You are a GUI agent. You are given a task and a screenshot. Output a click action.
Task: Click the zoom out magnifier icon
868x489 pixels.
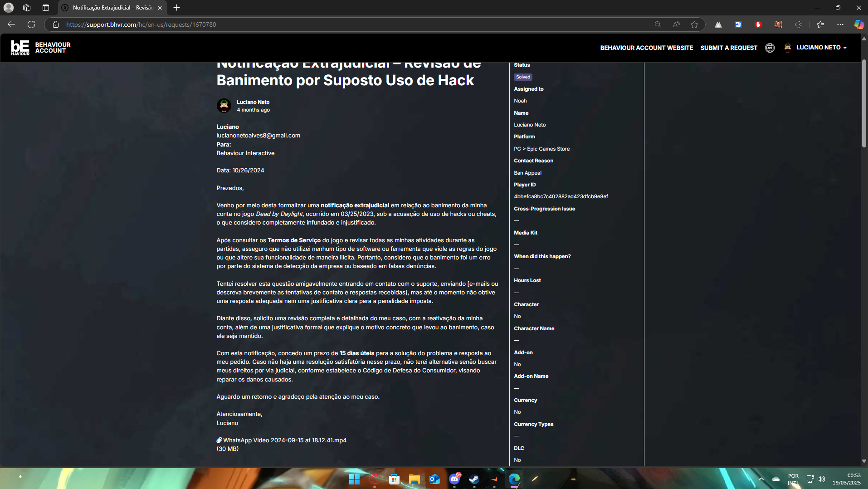(x=658, y=24)
